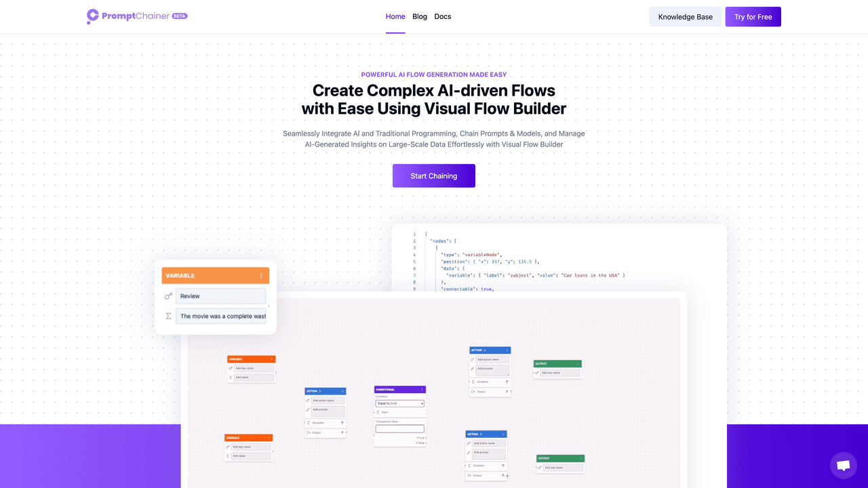Click the key icon beside the Review field

coord(168,296)
